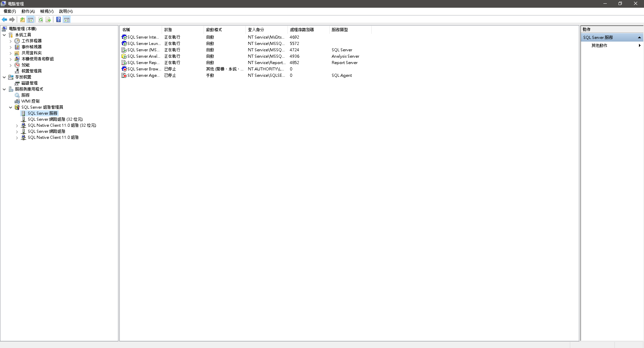Click the stopped SQL Server Agent row icon

click(124, 75)
